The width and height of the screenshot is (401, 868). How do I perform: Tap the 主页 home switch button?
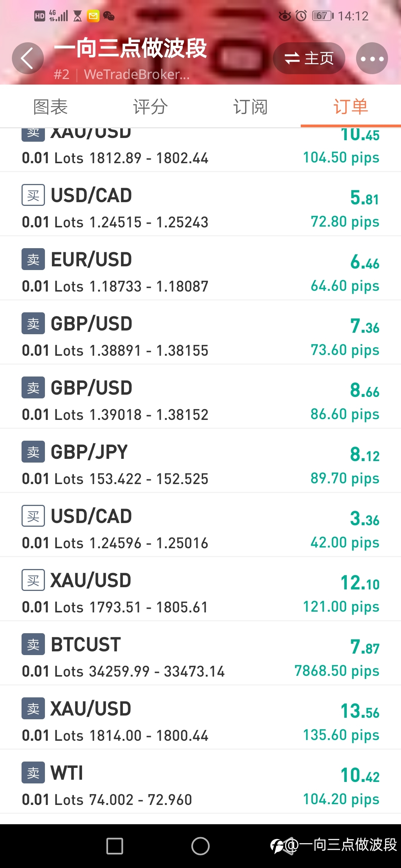pos(309,58)
